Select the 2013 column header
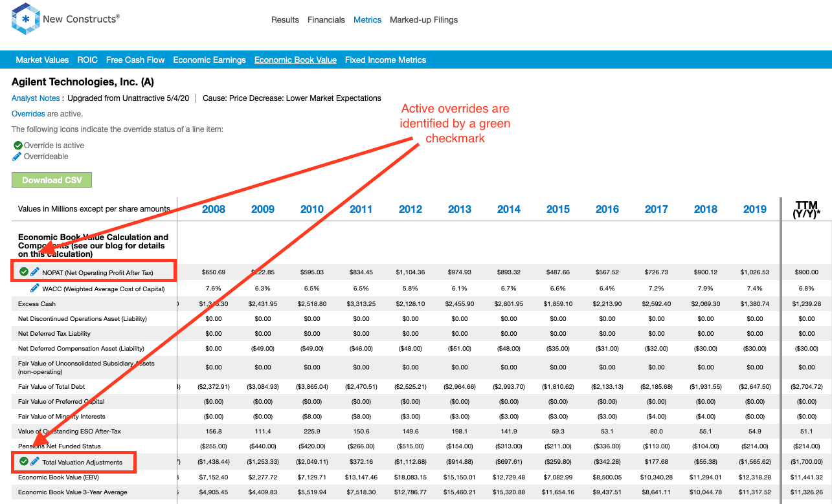Viewport: 832px width, 504px height. 460,209
